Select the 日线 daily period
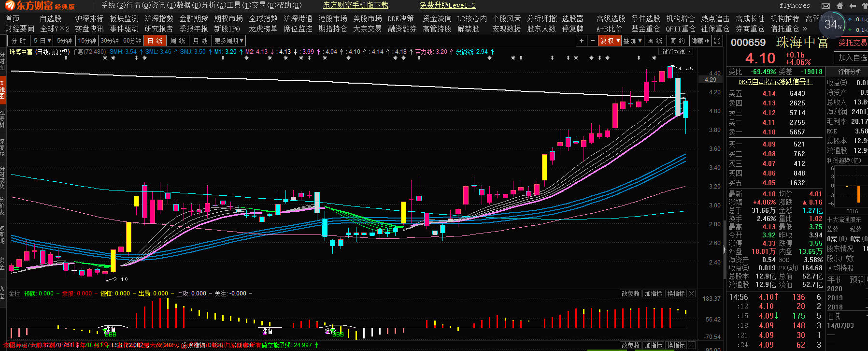 [x=155, y=41]
